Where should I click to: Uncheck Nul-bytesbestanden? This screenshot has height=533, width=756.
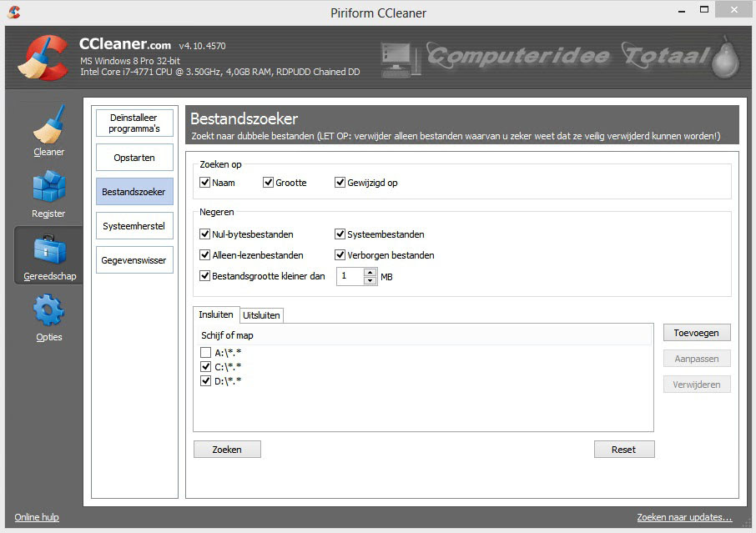[x=205, y=234]
